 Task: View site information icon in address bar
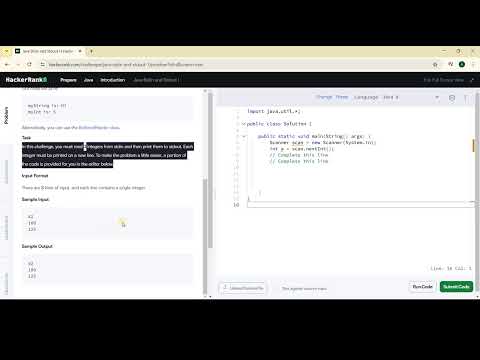(42, 64)
